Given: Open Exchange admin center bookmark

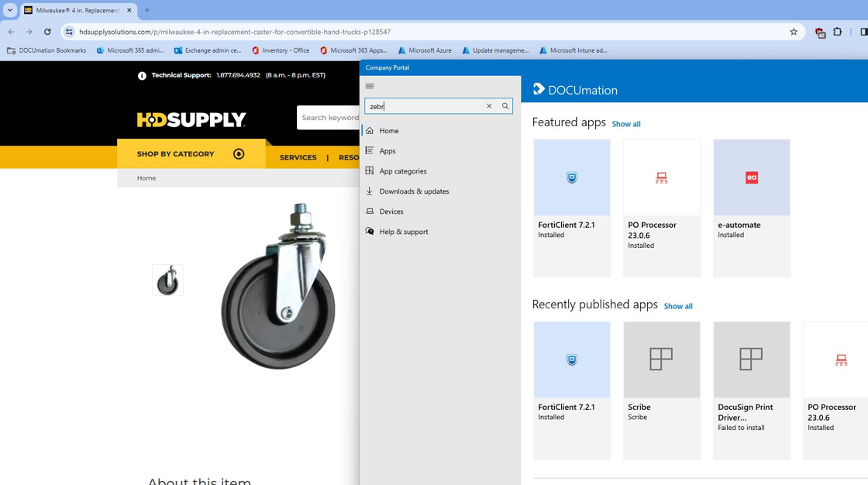Looking at the screenshot, I should [208, 50].
